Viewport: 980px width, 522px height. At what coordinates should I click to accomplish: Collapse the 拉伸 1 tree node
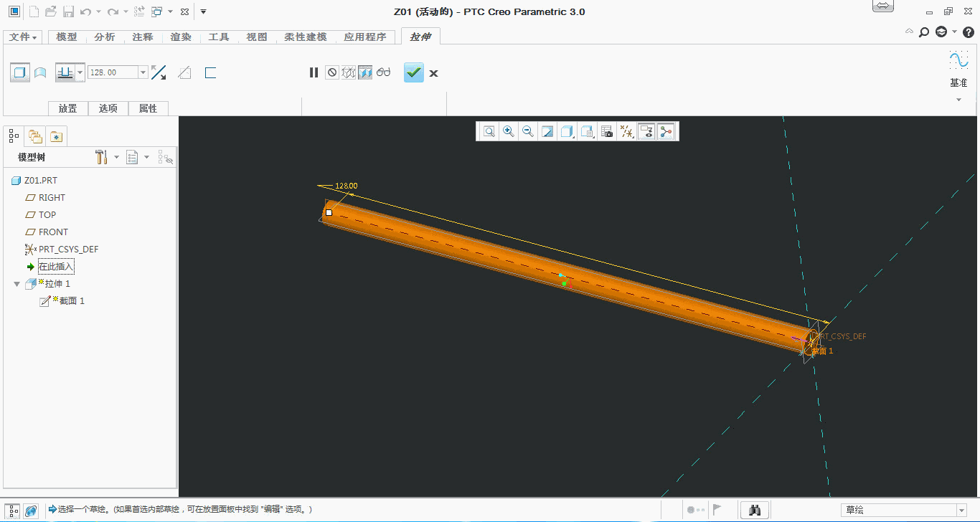[17, 284]
